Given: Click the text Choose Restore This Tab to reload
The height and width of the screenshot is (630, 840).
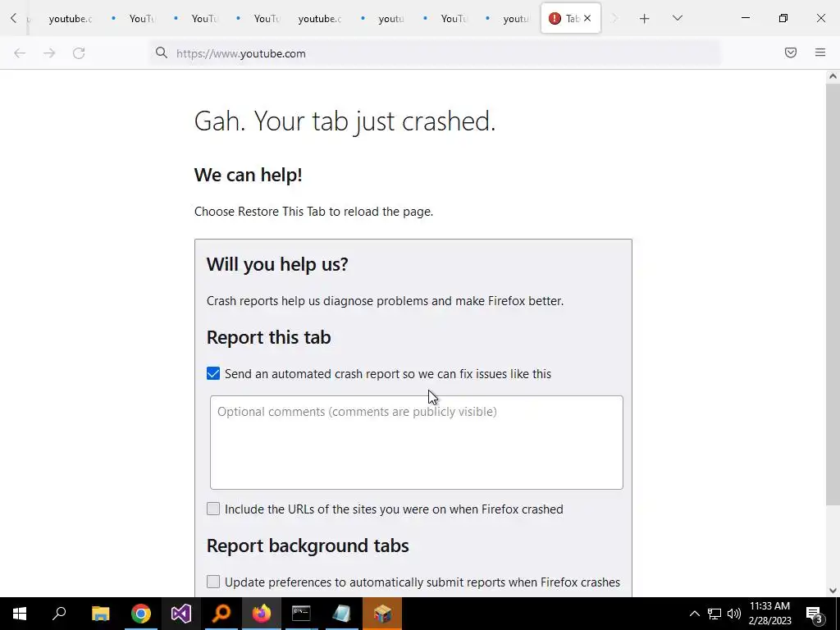Looking at the screenshot, I should pos(313,212).
